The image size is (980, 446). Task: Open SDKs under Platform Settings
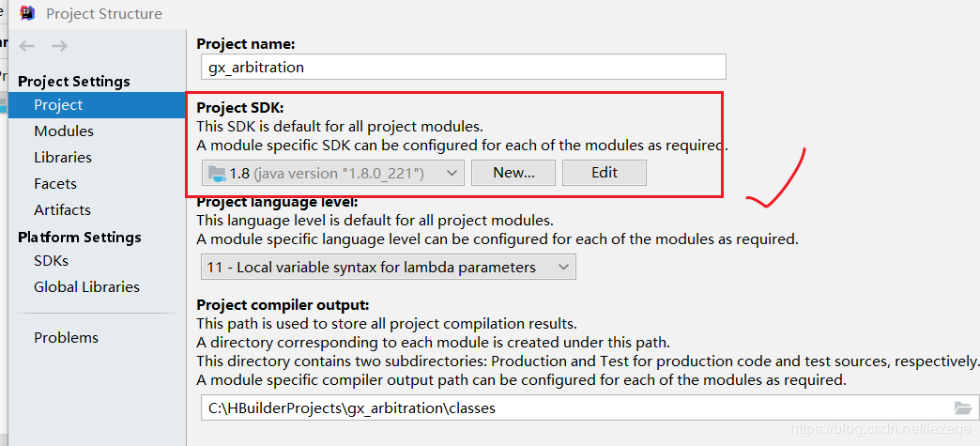(51, 261)
